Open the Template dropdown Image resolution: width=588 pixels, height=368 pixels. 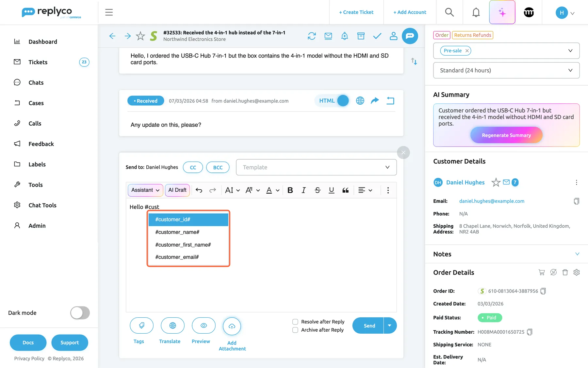(316, 167)
